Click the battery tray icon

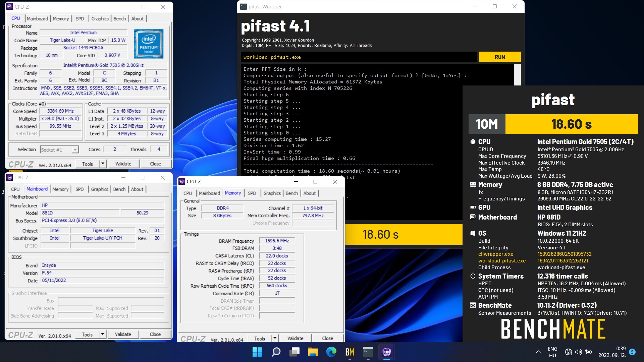tap(589, 352)
